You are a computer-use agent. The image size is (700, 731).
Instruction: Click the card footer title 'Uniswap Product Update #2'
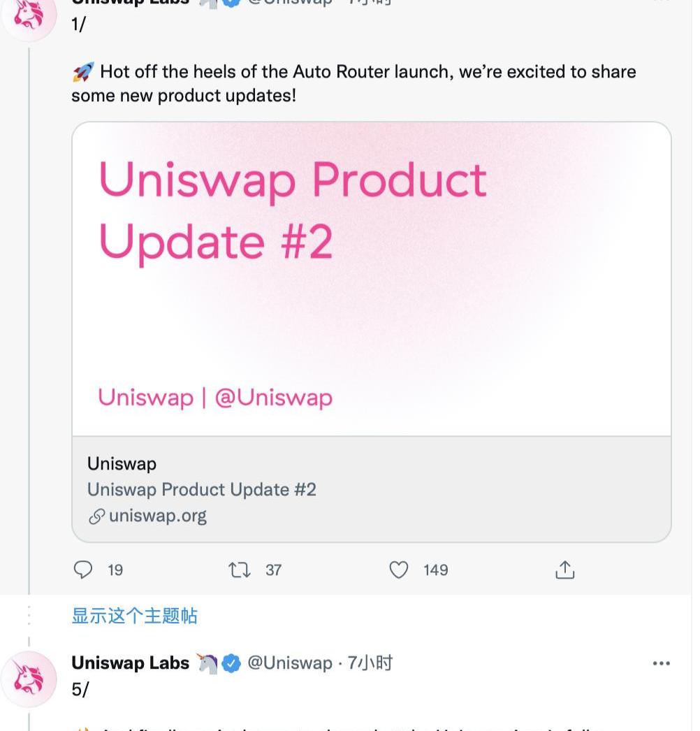202,489
